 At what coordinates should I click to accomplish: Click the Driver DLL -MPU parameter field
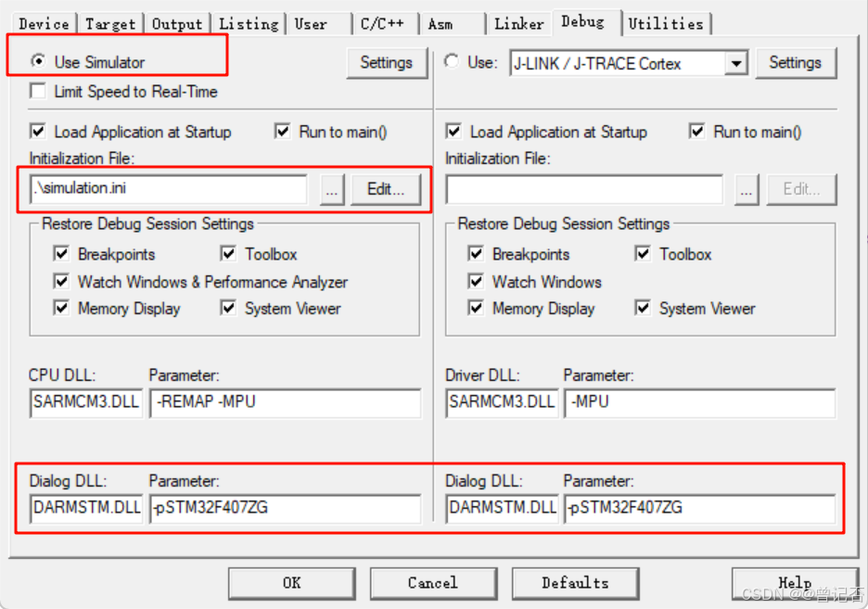pos(700,402)
